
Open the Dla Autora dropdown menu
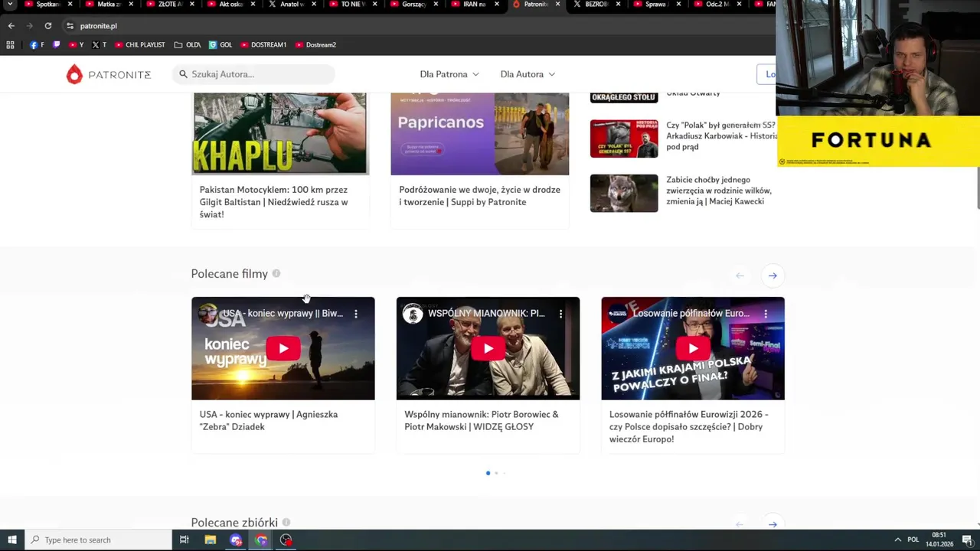coord(528,74)
